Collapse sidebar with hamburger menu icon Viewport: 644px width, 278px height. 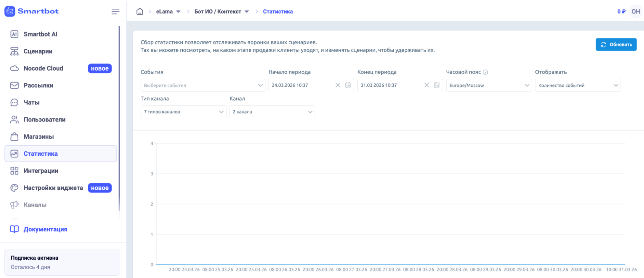coord(115,12)
